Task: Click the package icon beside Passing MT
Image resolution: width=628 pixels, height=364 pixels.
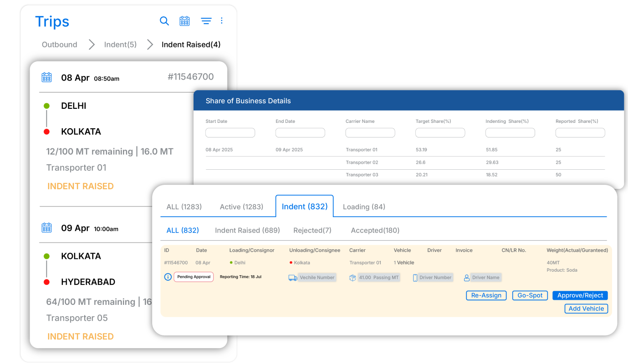Action: point(352,278)
